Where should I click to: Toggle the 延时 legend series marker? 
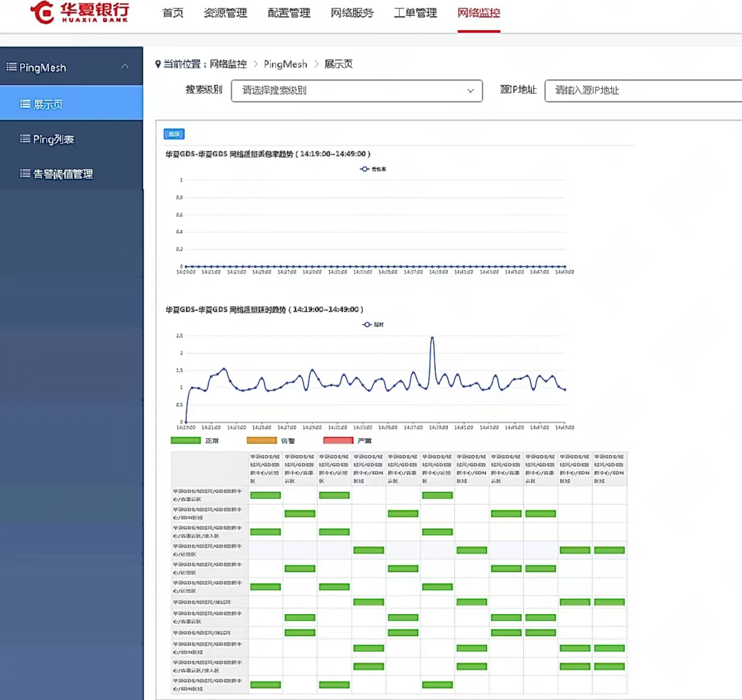point(367,324)
